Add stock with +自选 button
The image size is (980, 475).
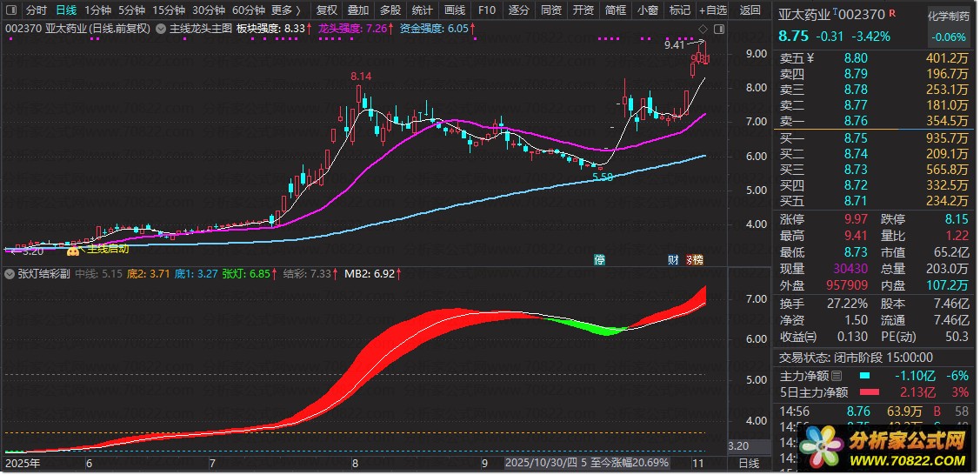[713, 10]
